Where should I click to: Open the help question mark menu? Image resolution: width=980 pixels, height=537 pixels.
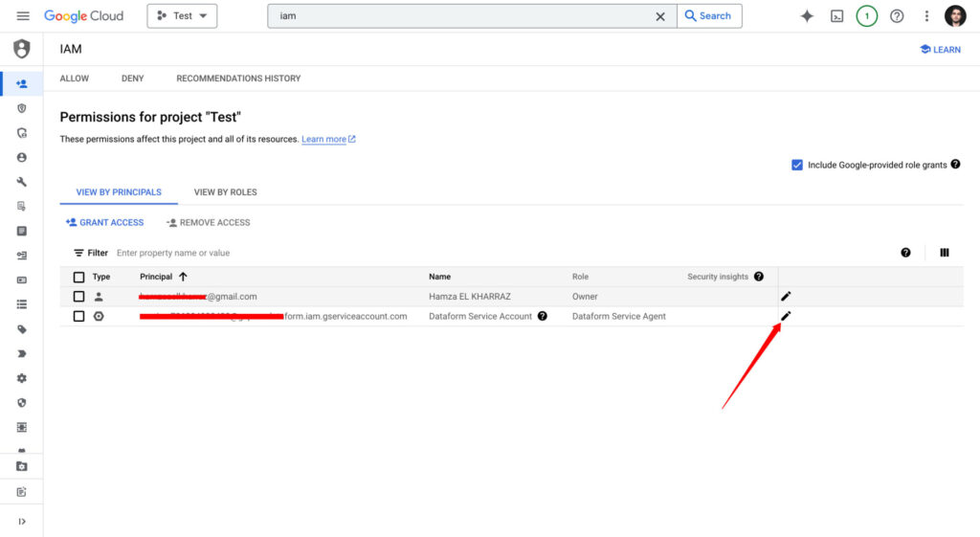tap(897, 16)
